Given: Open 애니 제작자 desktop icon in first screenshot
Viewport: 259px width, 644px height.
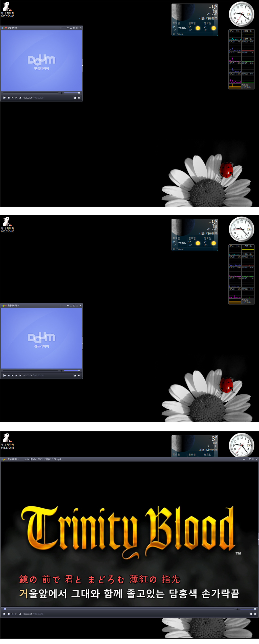Looking at the screenshot, I should coord(7,10).
